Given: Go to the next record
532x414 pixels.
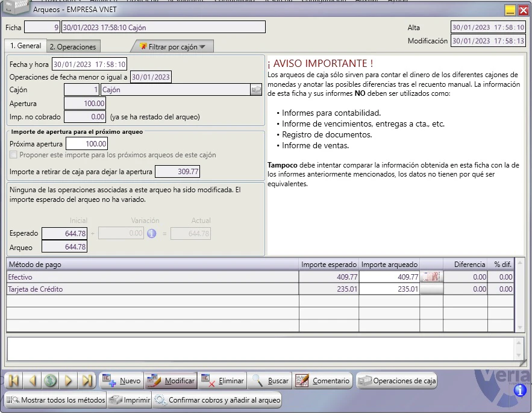Looking at the screenshot, I should [69, 381].
